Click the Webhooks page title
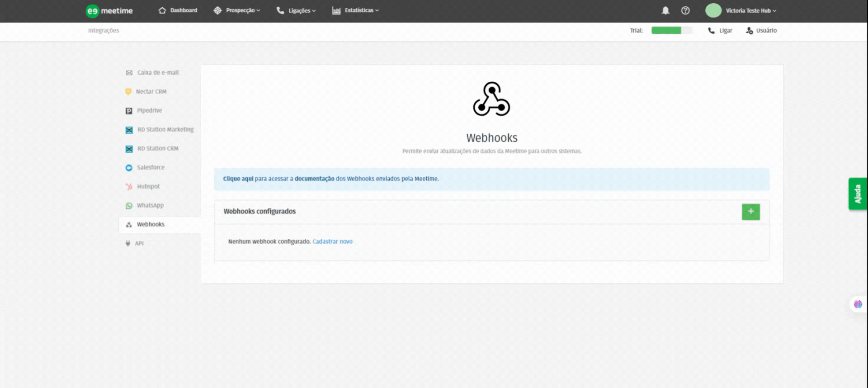The width and height of the screenshot is (868, 388). (492, 138)
